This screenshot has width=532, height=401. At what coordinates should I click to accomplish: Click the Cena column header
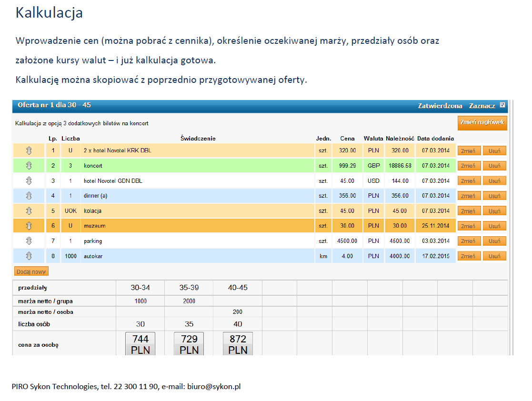point(347,139)
